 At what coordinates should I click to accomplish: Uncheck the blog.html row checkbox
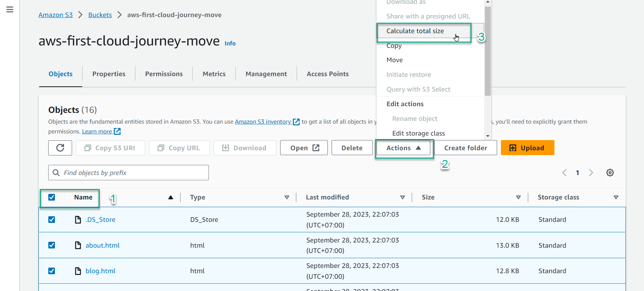tap(51, 271)
